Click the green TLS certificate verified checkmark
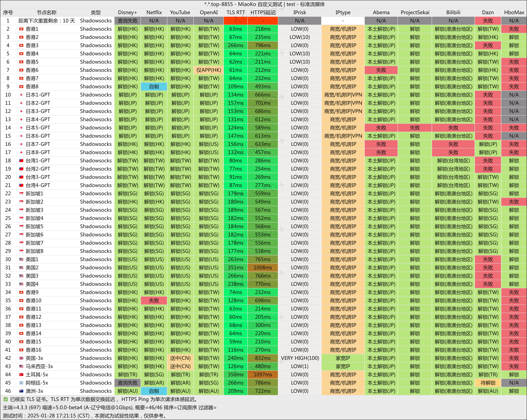This screenshot has width=527, height=420. click(x=6, y=399)
